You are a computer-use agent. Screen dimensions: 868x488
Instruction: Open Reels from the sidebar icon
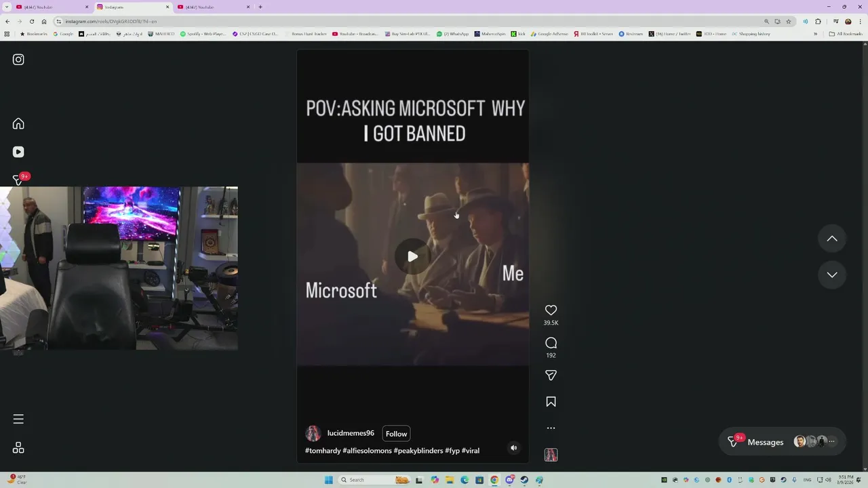(18, 152)
